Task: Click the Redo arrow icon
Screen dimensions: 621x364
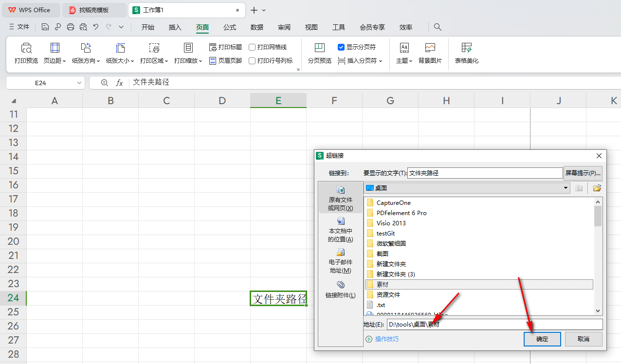Action: pyautogui.click(x=109, y=27)
